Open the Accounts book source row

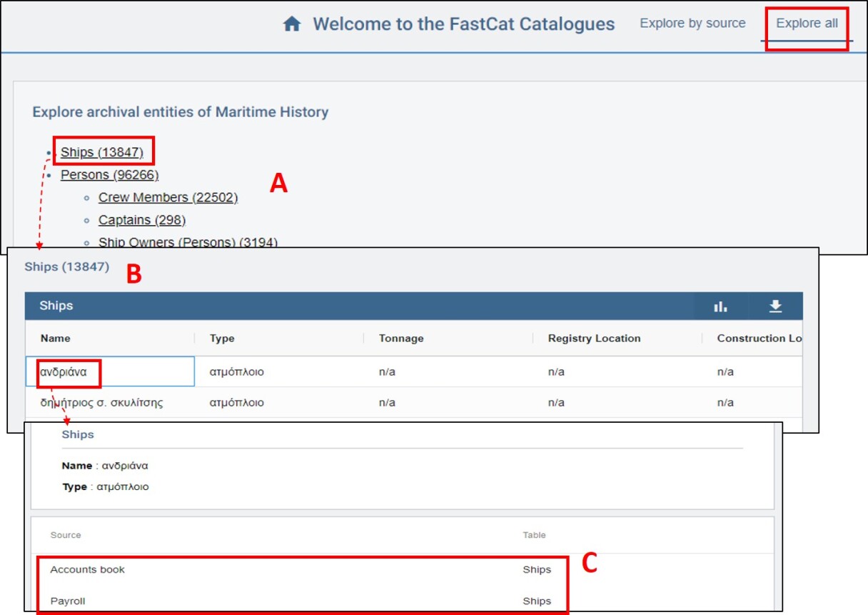click(x=87, y=570)
